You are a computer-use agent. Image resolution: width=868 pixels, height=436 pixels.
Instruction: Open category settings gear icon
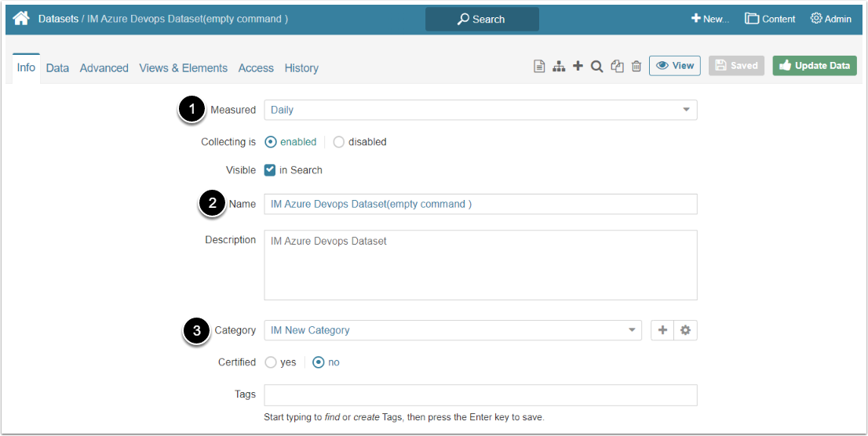coord(685,330)
